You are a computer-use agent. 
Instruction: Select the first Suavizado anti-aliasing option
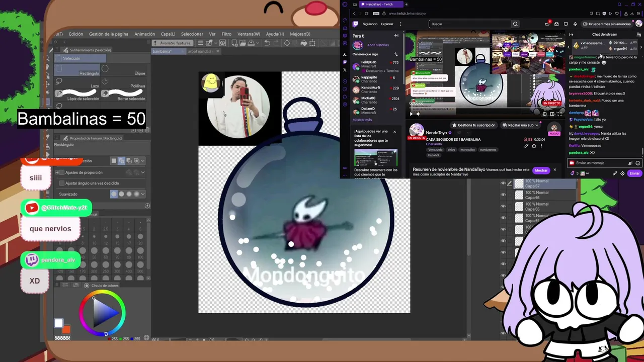114,194
